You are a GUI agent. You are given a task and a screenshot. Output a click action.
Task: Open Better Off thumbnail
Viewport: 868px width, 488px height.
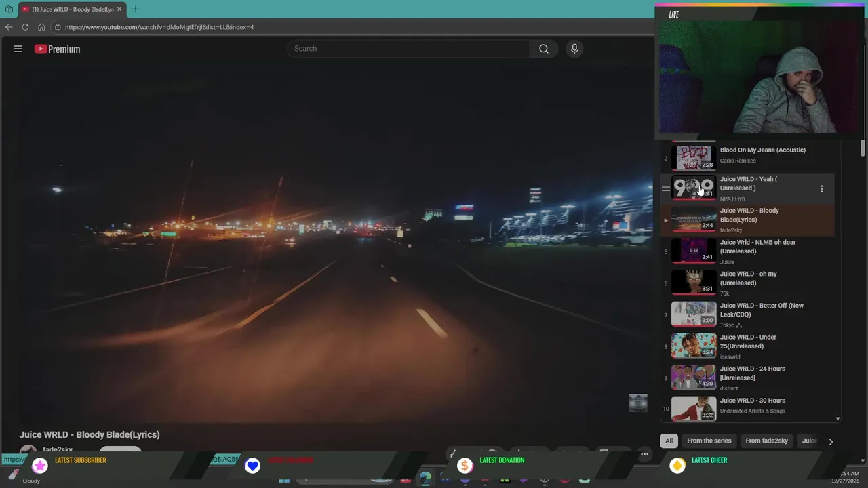pos(694,314)
